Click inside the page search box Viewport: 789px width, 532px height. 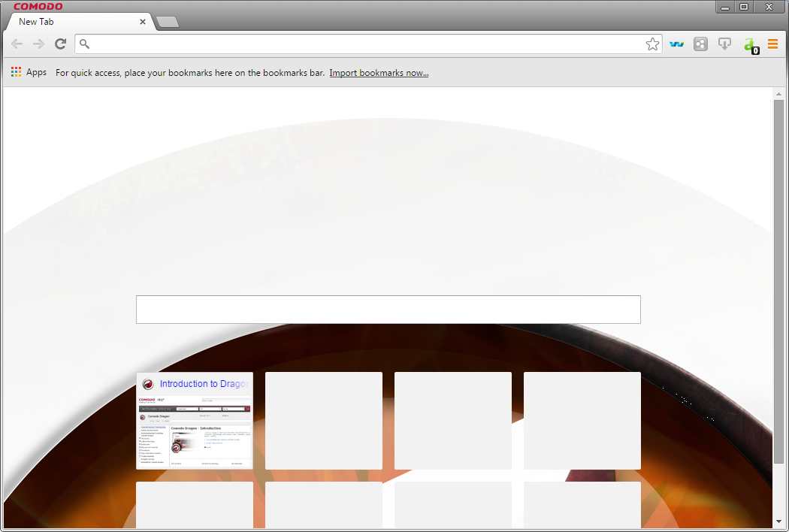(388, 309)
